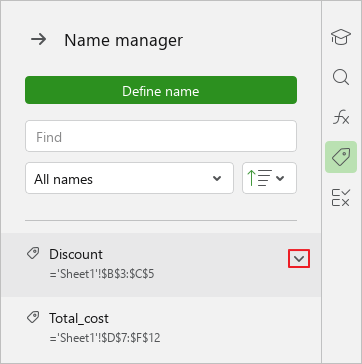The height and width of the screenshot is (364, 362).
Task: Click the tag icon beside Total_cost
Action: click(x=33, y=317)
